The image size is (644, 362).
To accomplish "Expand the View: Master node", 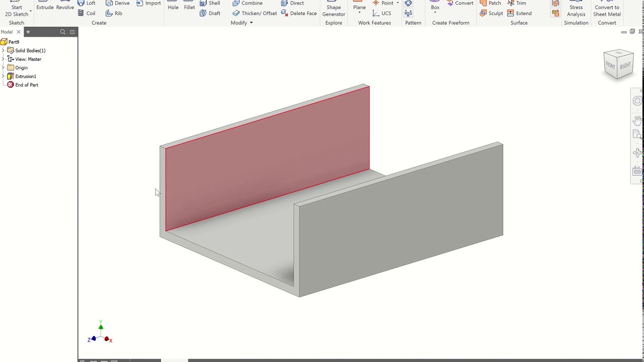I will coord(3,59).
